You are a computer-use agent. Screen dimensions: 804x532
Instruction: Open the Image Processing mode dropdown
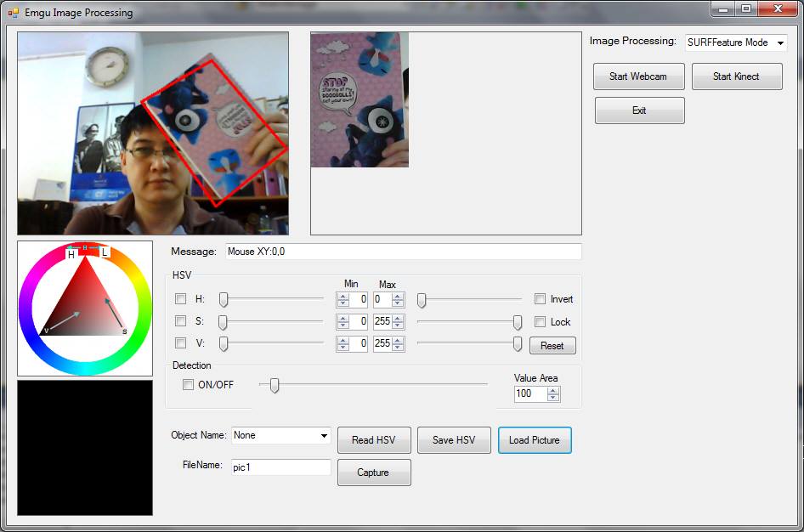click(780, 42)
